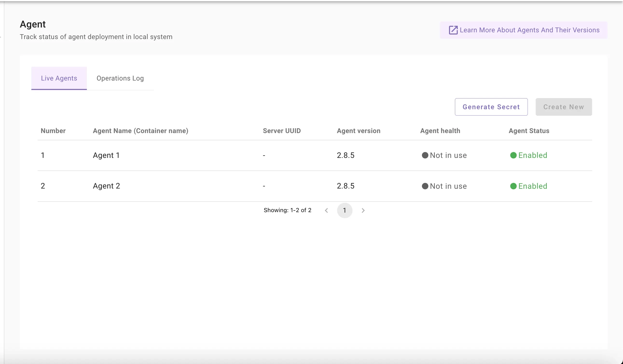Click Agent 1 green Enabled status dot
Screen dimensions: 623x364
(513, 155)
